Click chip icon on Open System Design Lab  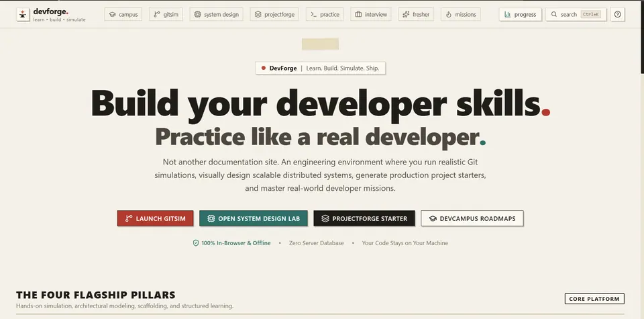point(211,219)
